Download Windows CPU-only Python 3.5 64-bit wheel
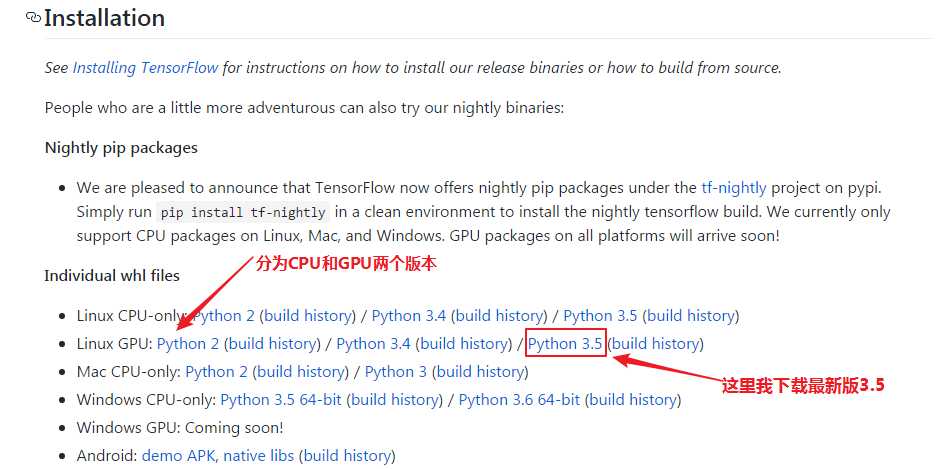Image resolution: width=937 pixels, height=469 pixels. pyautogui.click(x=281, y=399)
